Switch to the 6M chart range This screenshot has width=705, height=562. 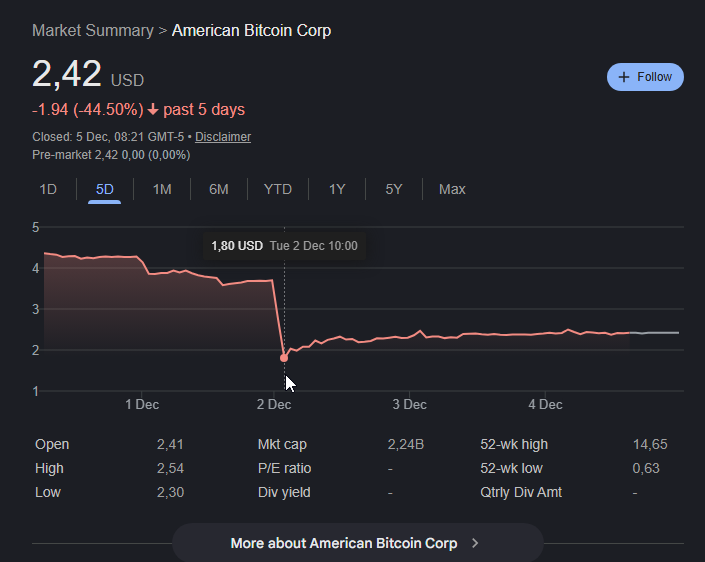coord(219,189)
